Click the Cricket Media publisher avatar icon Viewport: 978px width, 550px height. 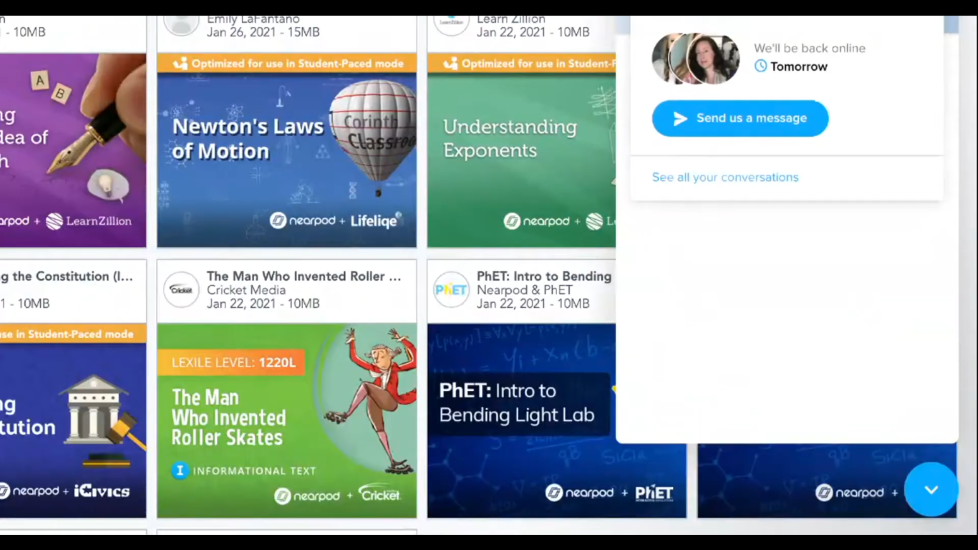182,289
